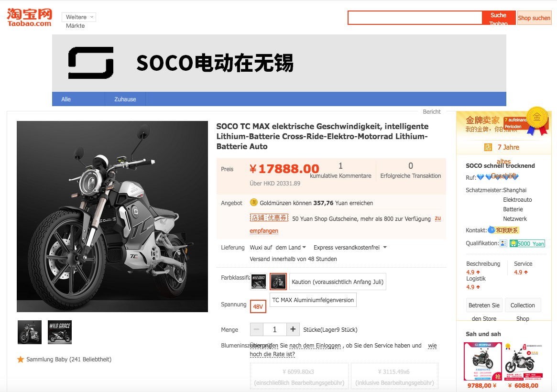Increase quantity with the plus button
The width and height of the screenshot is (557, 392).
[293, 329]
